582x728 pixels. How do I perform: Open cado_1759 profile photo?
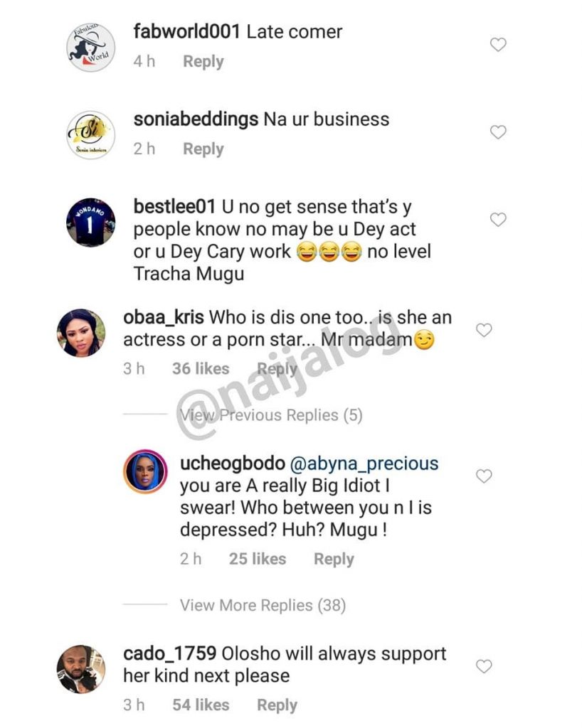coord(81,669)
